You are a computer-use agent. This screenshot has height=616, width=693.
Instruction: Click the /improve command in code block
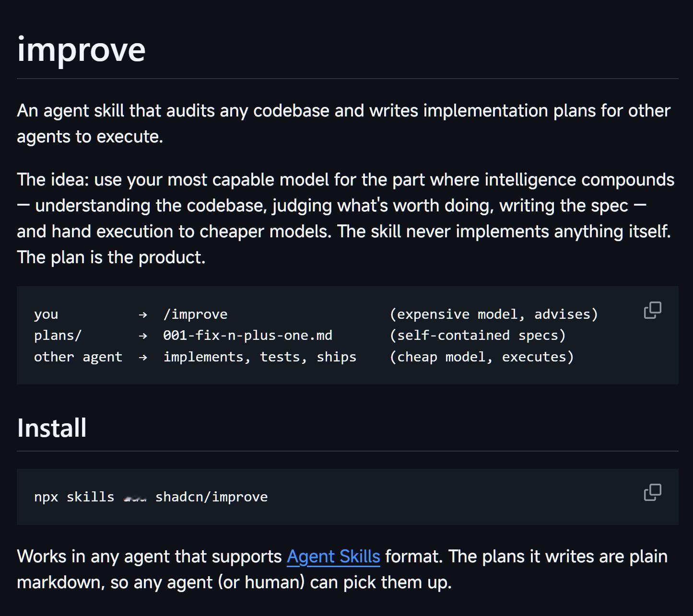(x=195, y=314)
